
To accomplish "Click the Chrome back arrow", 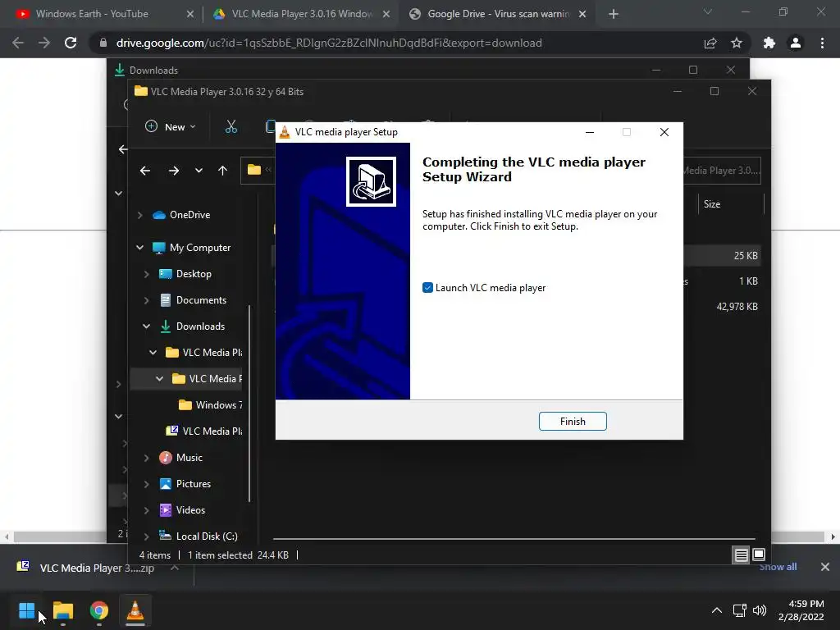I will coord(18,43).
